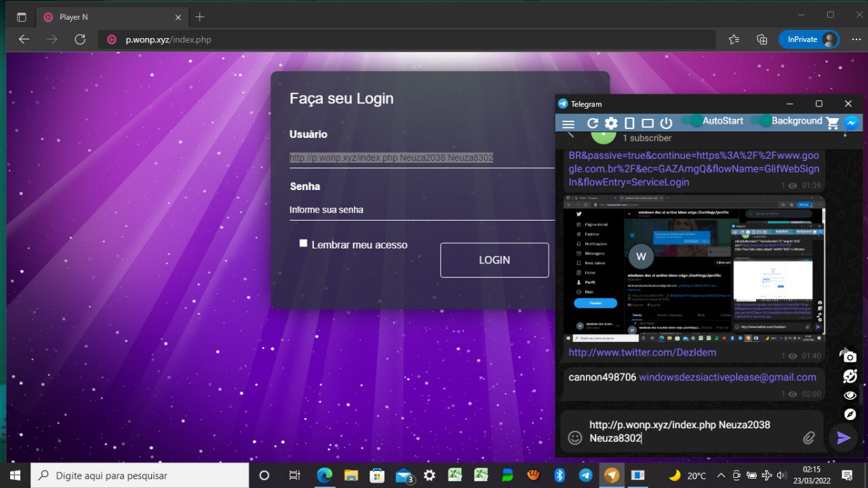Click the camera screenshot side icon
Image resolution: width=868 pixels, height=488 pixels.
point(849,356)
